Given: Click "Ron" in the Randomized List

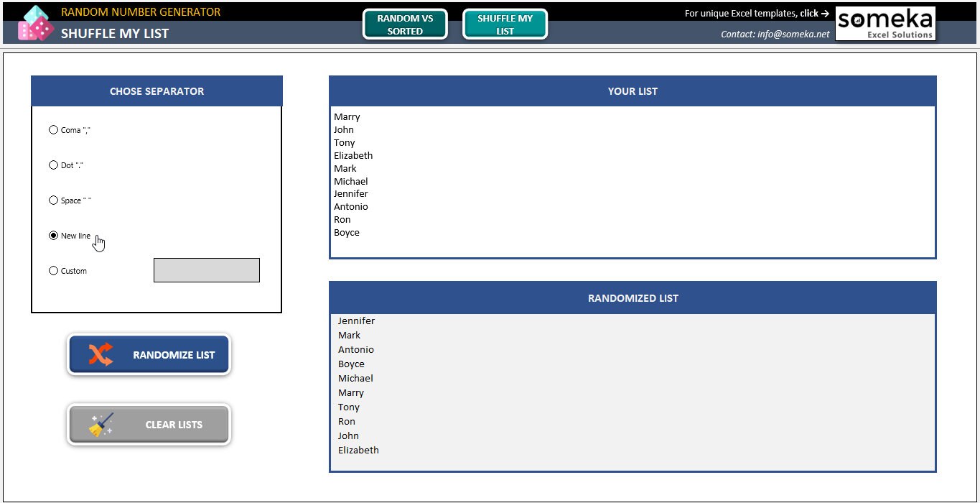Looking at the screenshot, I should point(347,422).
